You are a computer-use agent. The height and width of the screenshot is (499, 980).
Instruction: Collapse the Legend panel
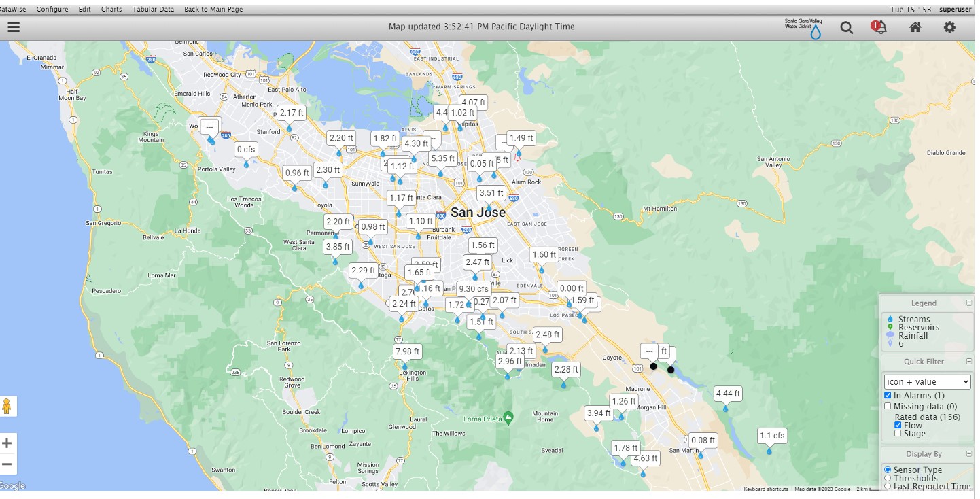click(x=969, y=303)
